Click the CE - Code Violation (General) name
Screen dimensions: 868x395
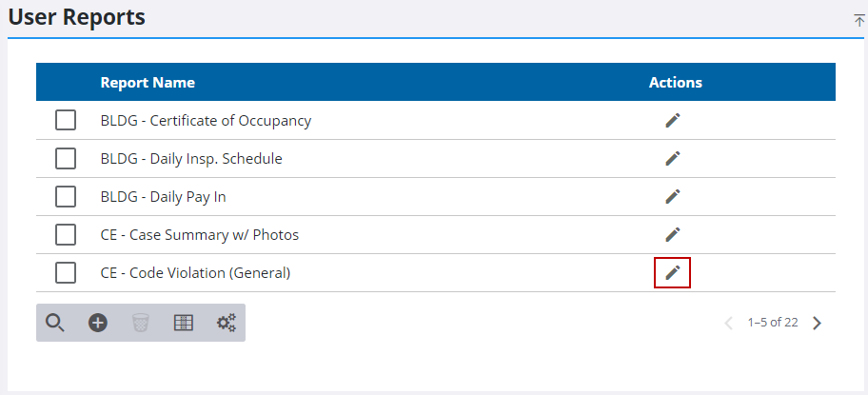click(x=195, y=273)
